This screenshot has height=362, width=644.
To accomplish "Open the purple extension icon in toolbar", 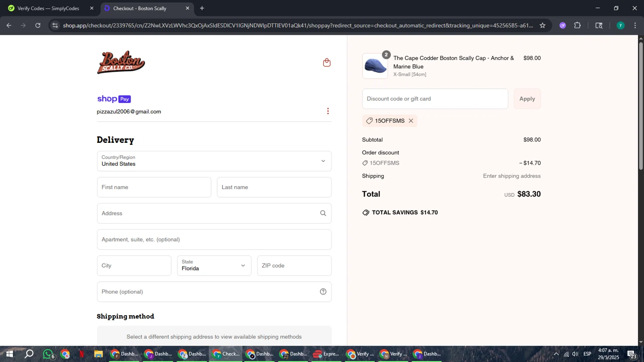I will 562,25.
